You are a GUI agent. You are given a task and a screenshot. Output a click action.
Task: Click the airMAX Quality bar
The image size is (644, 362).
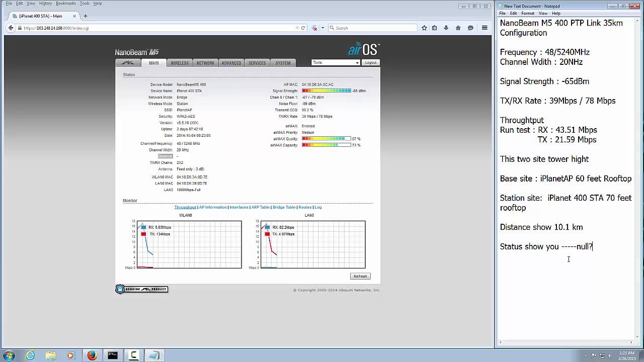(327, 139)
